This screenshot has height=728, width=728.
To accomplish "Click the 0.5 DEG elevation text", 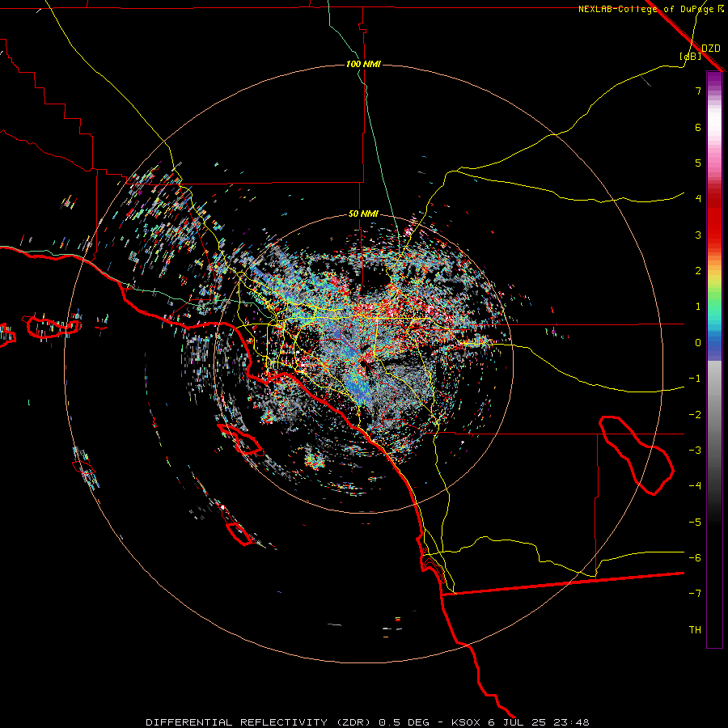I will [x=405, y=722].
